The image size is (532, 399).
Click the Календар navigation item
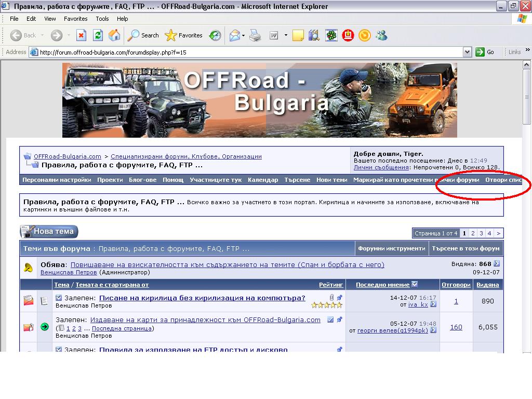point(263,180)
